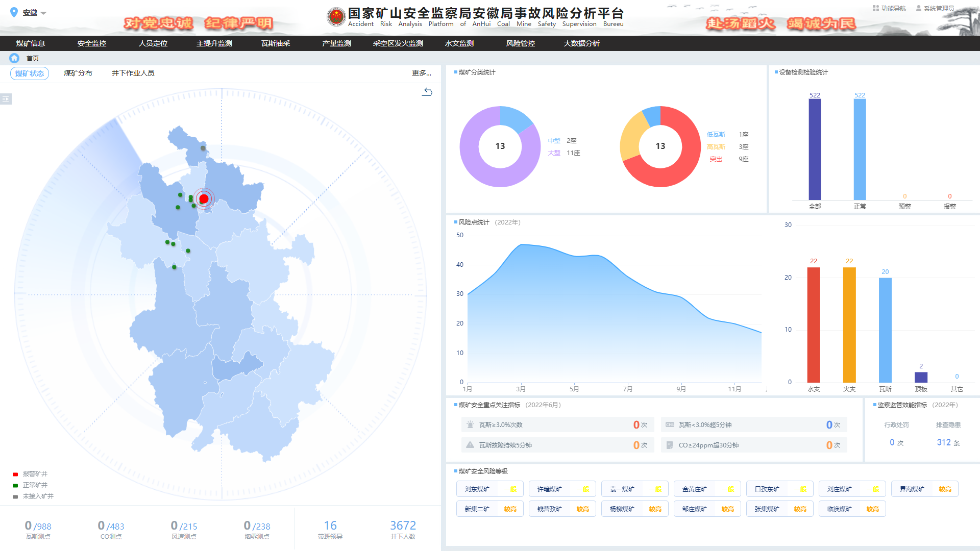Screen dimensions: 980x551
Task: Click the home icon in breadcrumb
Action: (x=14, y=58)
